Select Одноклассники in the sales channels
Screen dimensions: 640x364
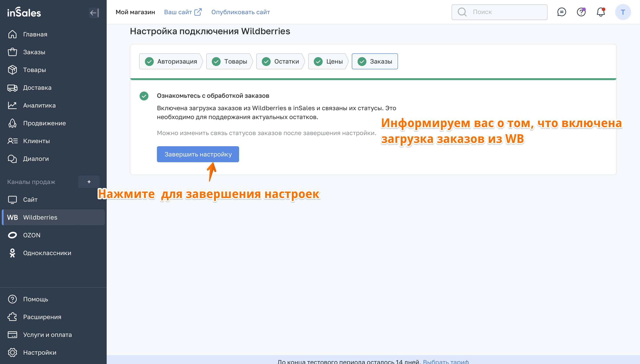(47, 253)
